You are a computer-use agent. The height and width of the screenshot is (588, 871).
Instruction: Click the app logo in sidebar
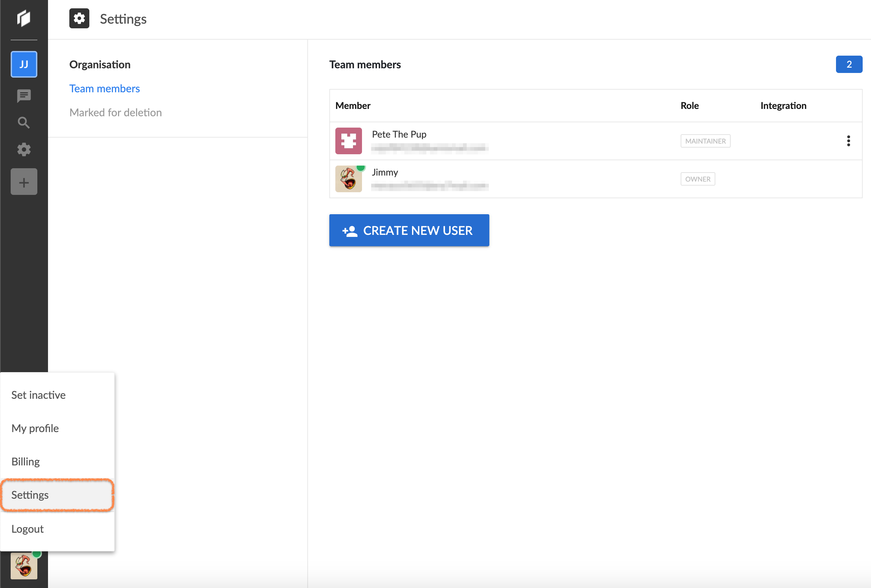(x=24, y=18)
